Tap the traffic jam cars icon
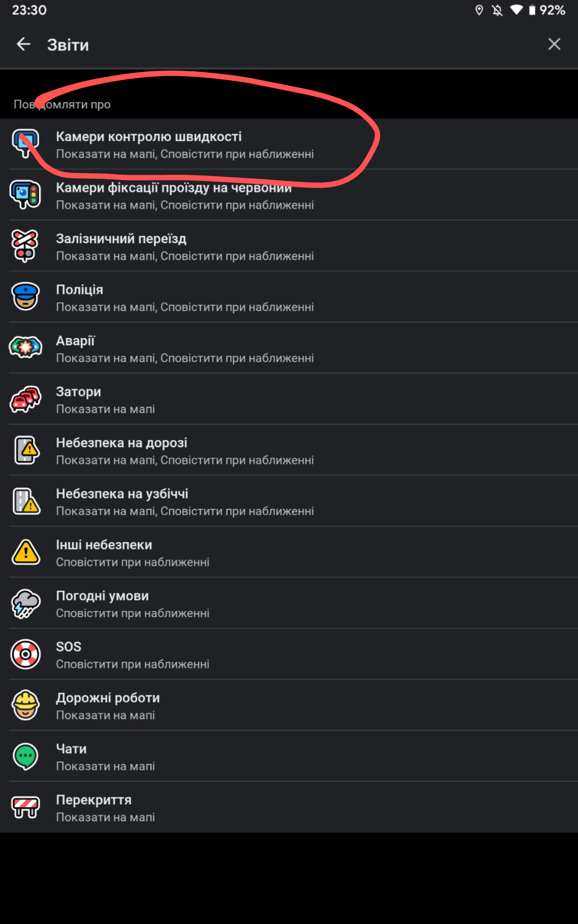 (25, 399)
